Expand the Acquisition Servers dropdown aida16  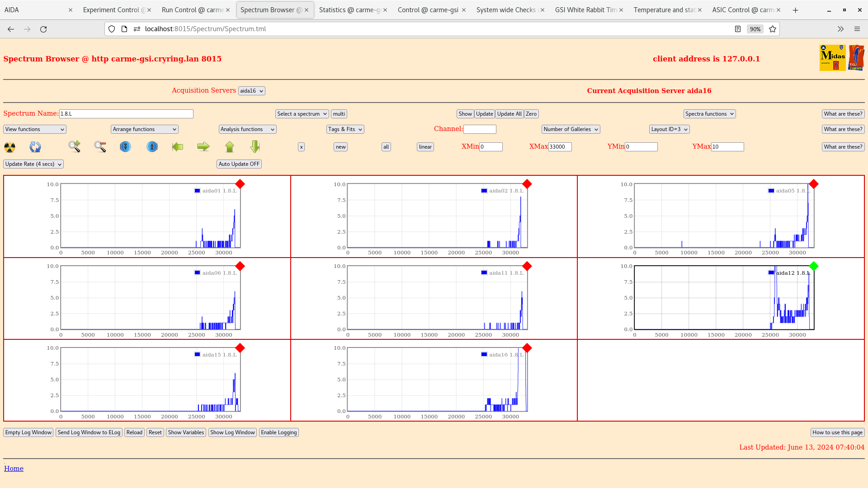pyautogui.click(x=251, y=90)
